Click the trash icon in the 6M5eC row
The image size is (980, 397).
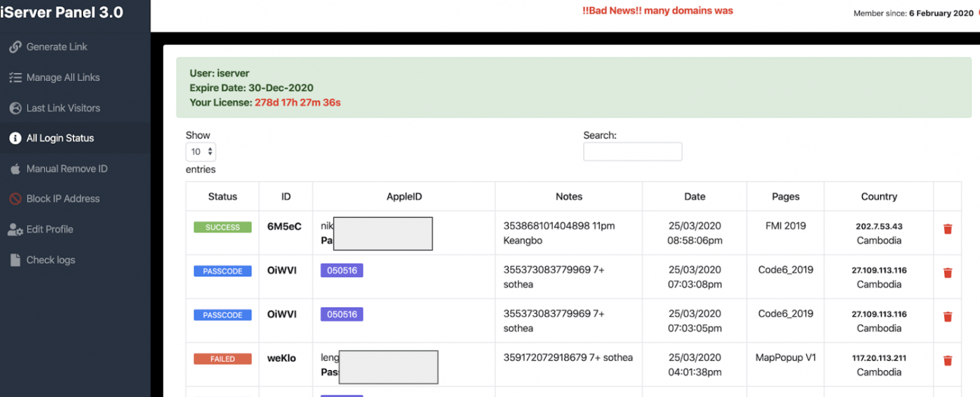tap(947, 229)
